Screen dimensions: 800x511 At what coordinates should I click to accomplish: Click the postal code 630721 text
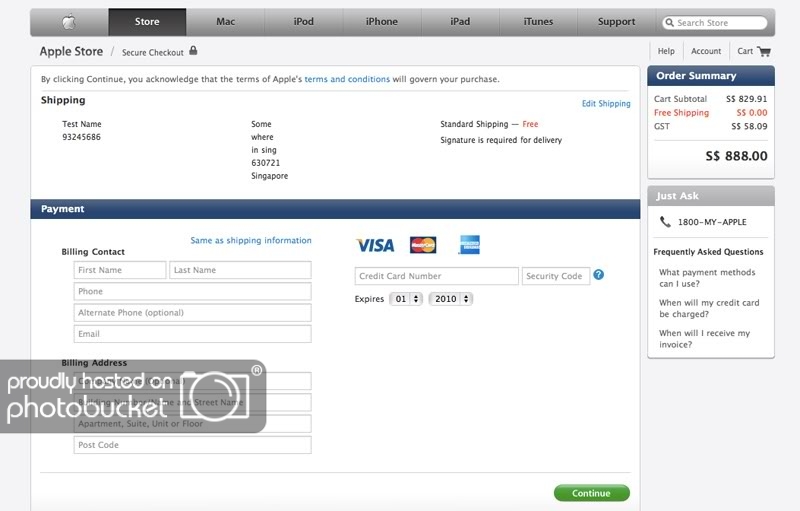(265, 163)
